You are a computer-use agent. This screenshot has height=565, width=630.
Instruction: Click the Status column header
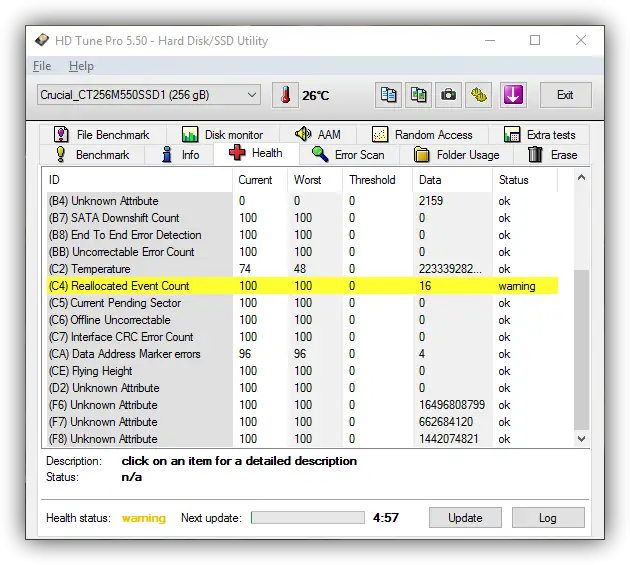tap(525, 180)
